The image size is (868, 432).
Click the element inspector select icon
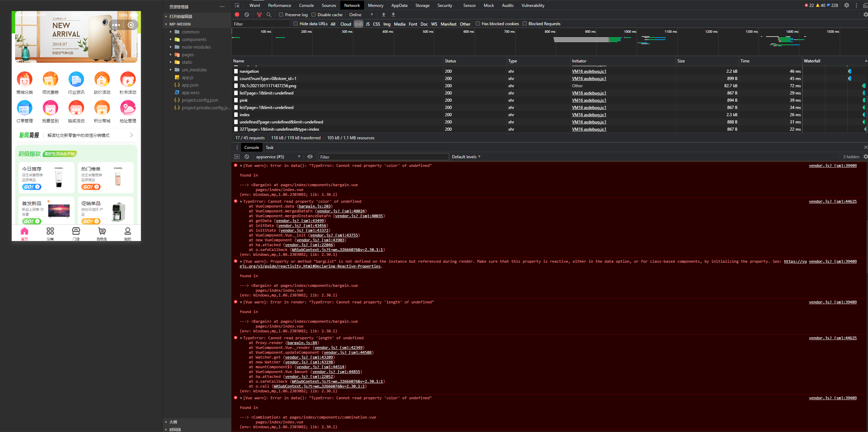point(237,5)
